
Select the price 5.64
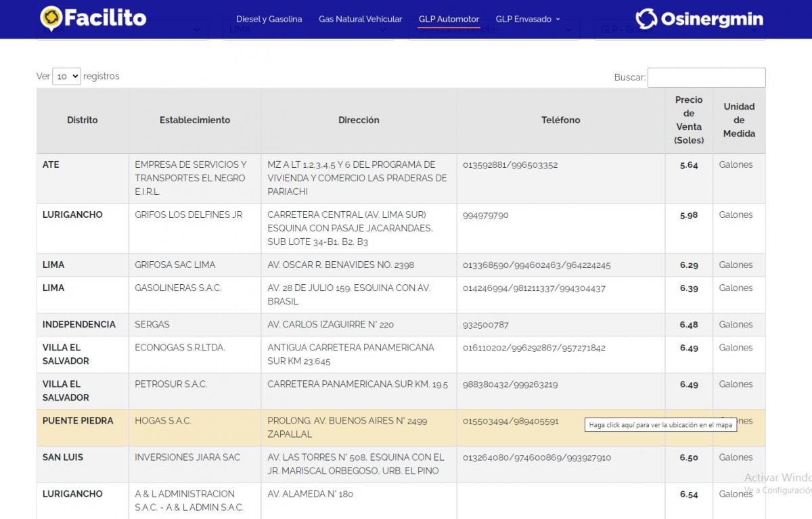pyautogui.click(x=689, y=165)
